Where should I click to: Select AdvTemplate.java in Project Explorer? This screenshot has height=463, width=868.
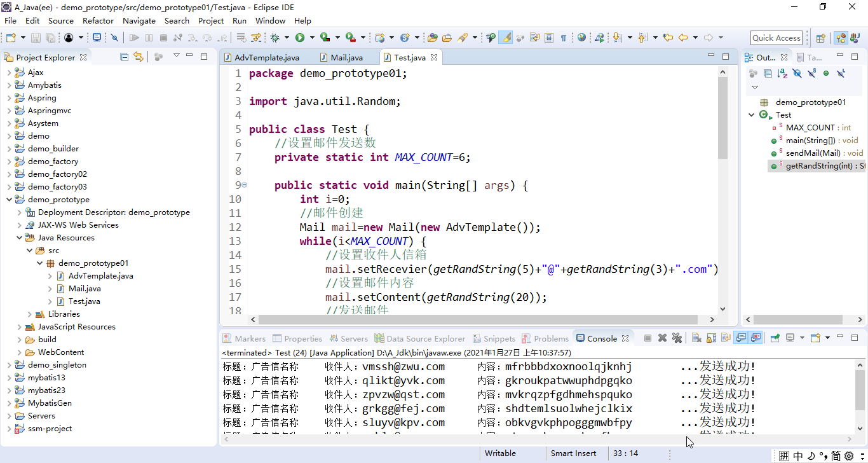[x=100, y=276]
